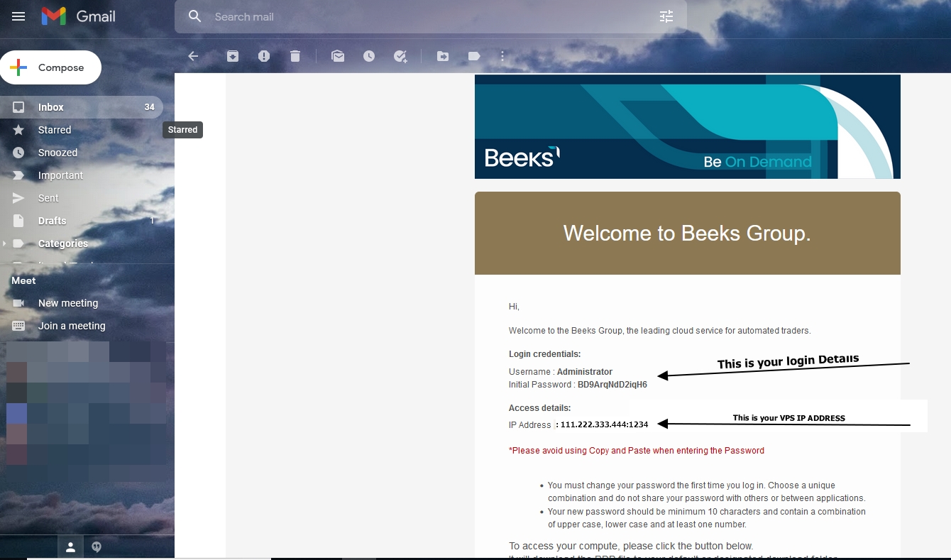Screen dimensions: 951x560
Task: Open Hangouts conversations bubble icon
Action: 97,547
